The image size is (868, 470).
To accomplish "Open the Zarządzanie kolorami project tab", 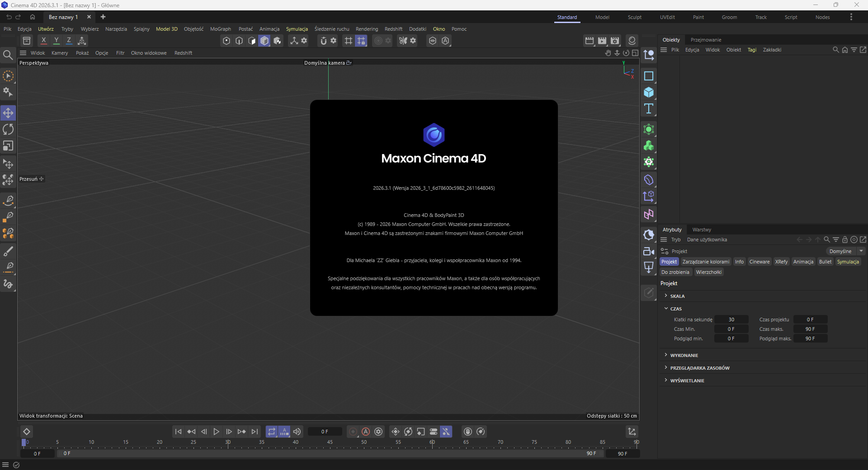I will coord(706,262).
